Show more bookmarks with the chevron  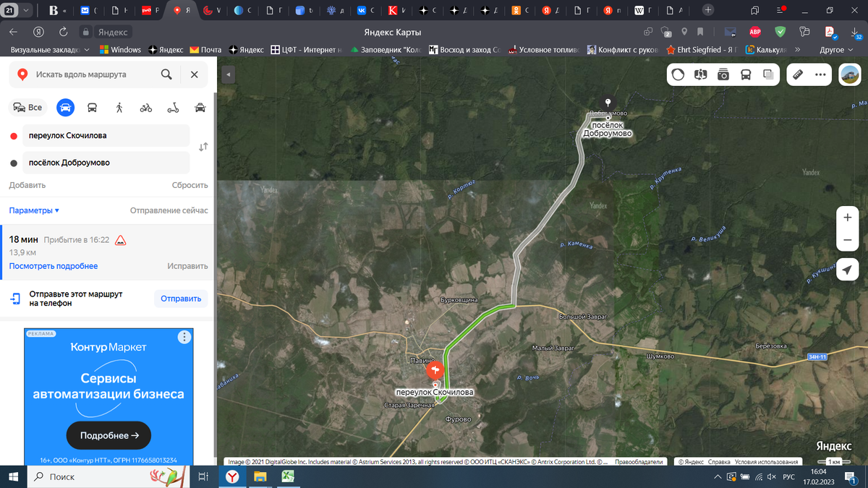pos(798,50)
